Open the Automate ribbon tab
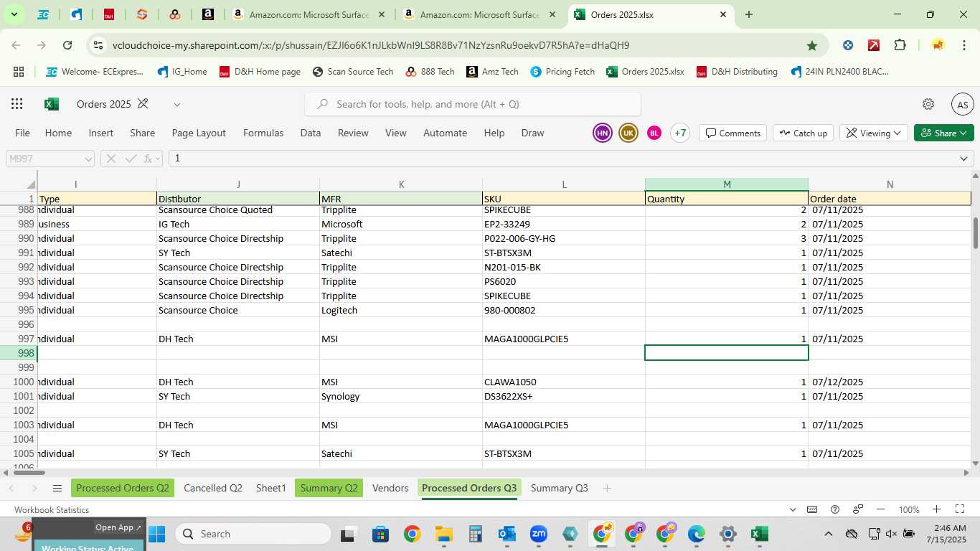Image resolution: width=980 pixels, height=551 pixels. point(445,133)
